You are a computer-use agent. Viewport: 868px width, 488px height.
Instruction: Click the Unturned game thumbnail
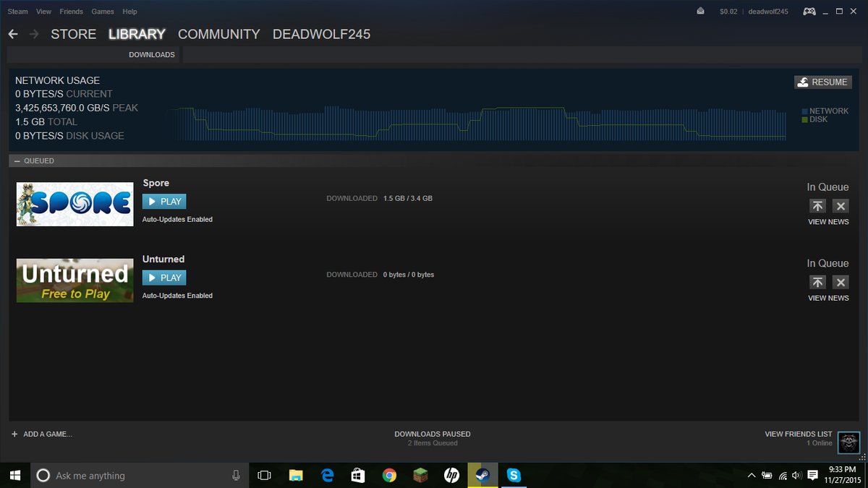click(x=75, y=280)
